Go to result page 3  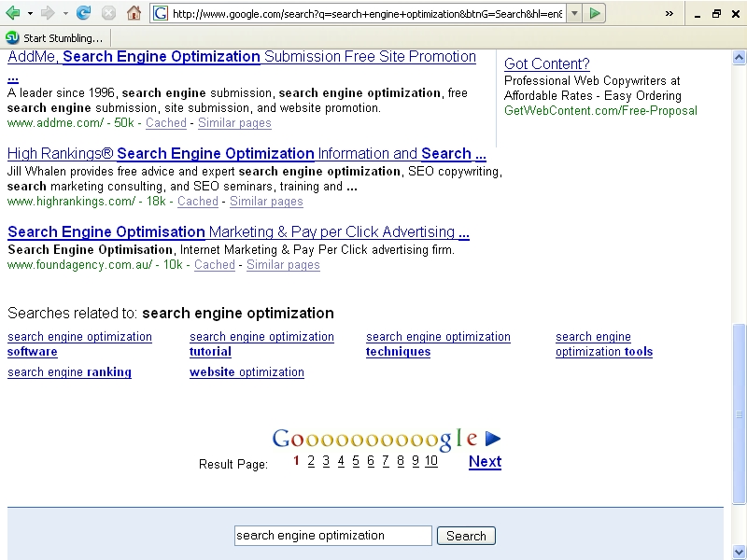[326, 461]
